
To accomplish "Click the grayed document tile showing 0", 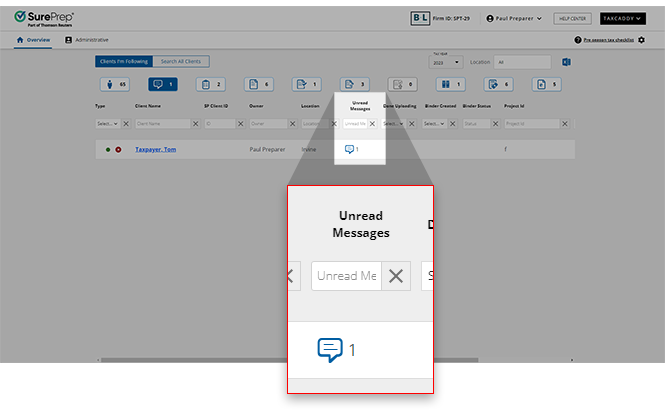I will coord(402,84).
